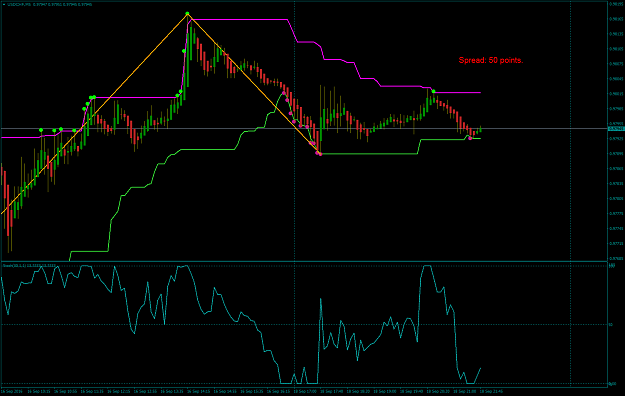Select the green dot at the chart's highest peak
Image resolution: width=625 pixels, height=396 pixels.
pyautogui.click(x=187, y=14)
